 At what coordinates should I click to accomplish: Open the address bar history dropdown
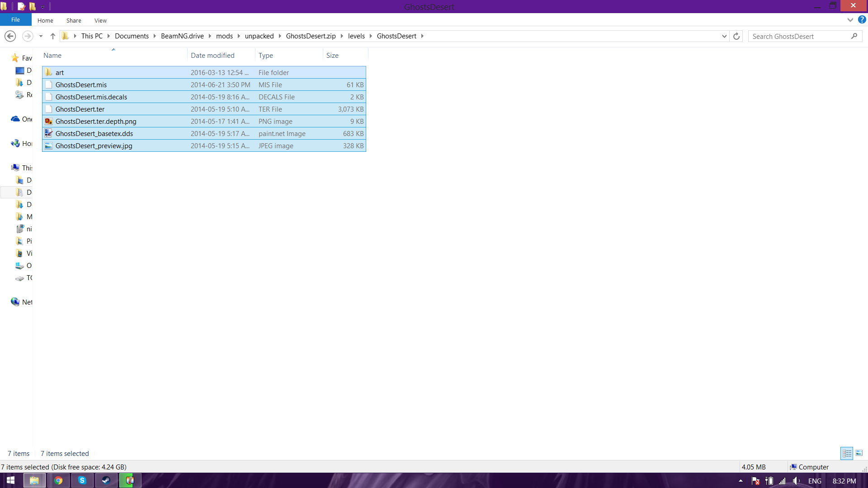pos(724,36)
